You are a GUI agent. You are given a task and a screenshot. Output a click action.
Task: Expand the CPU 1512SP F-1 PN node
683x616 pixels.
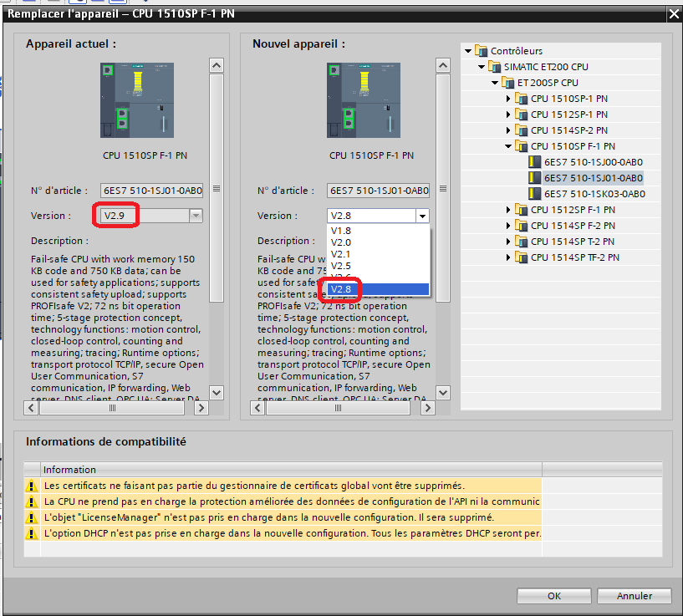[x=508, y=210]
